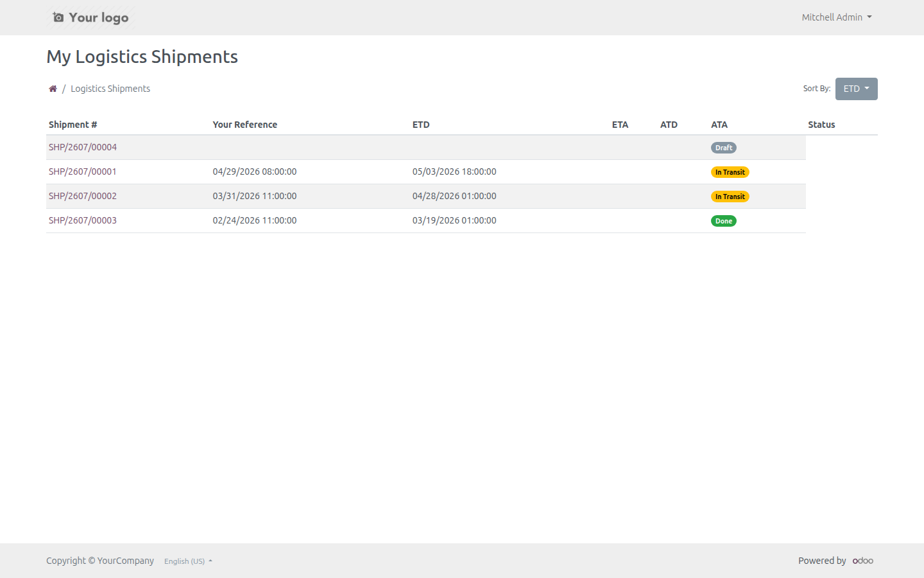Click the Sort By label
This screenshot has width=924, height=578.
click(x=816, y=89)
